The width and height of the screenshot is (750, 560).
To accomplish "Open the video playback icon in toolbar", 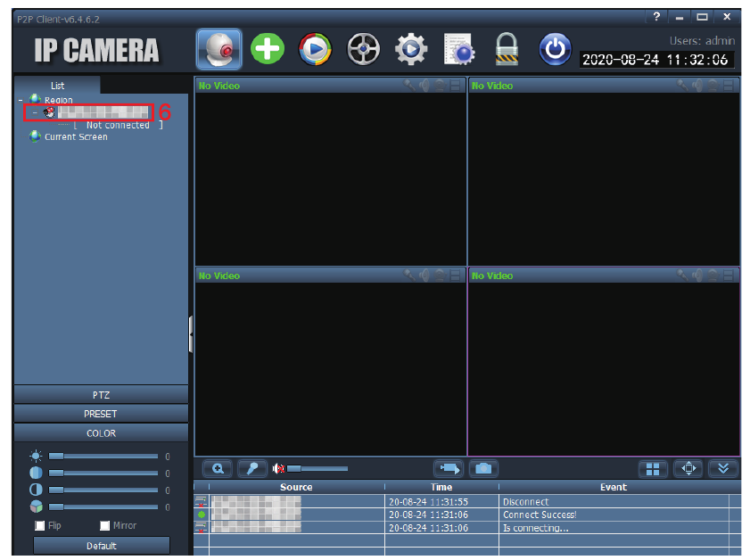I will [315, 49].
